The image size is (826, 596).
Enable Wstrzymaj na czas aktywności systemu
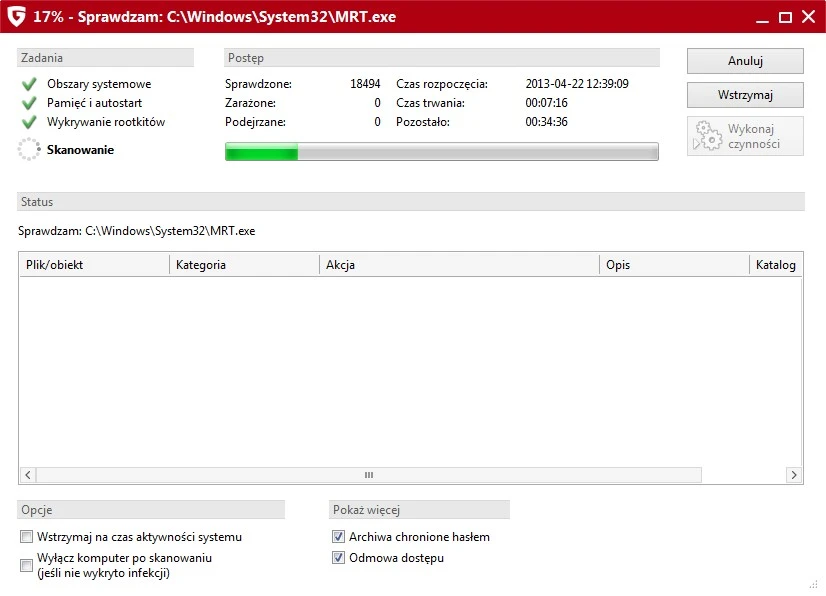(x=27, y=537)
